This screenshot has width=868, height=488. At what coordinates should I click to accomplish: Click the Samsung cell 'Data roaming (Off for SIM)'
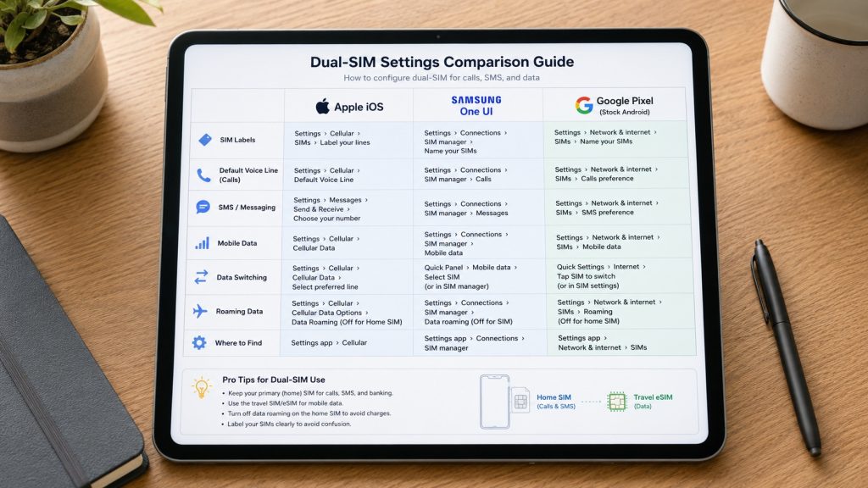tap(468, 321)
